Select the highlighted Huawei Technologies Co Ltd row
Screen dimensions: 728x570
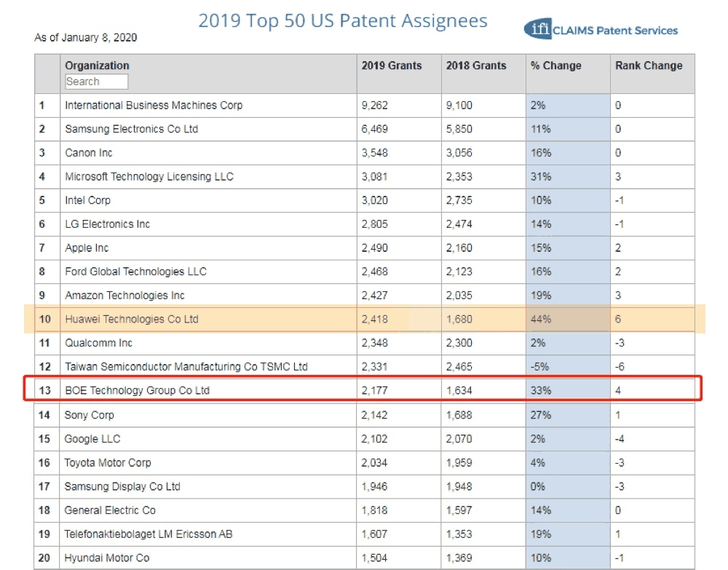[x=132, y=319]
